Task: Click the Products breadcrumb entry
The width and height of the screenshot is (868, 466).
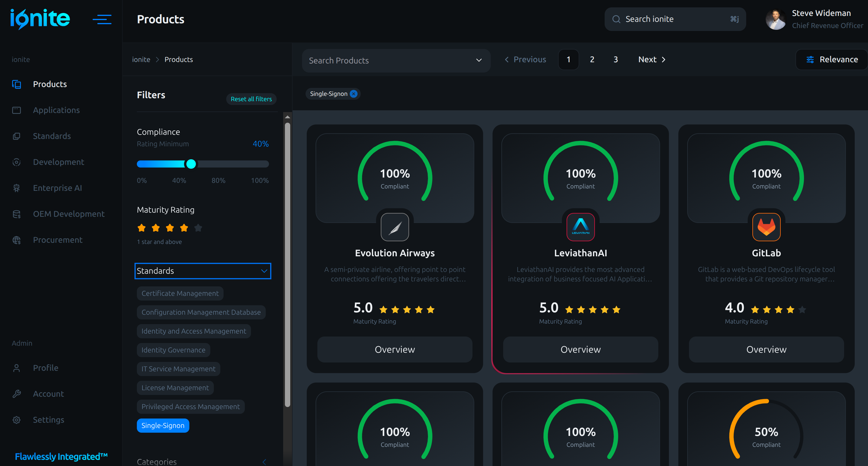Action: coord(179,60)
